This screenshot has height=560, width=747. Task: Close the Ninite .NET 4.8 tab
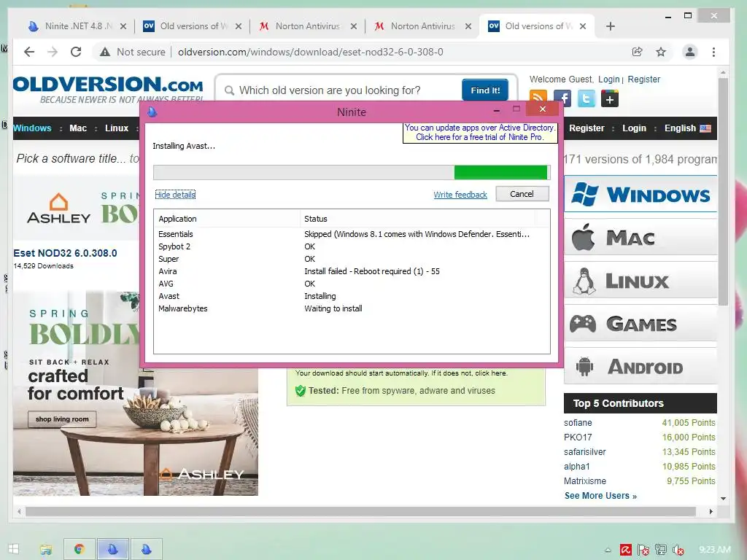(123, 26)
